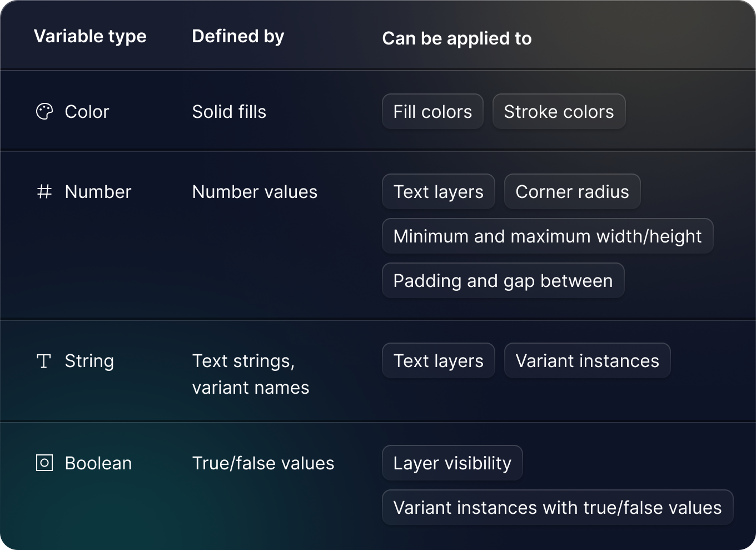Click the Number values text

(x=255, y=192)
